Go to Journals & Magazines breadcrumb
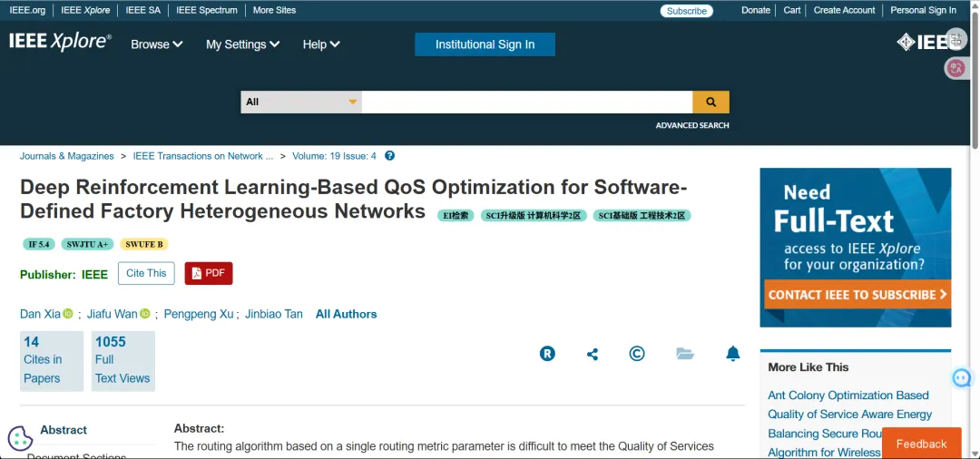This screenshot has height=459, width=980. pos(67,156)
